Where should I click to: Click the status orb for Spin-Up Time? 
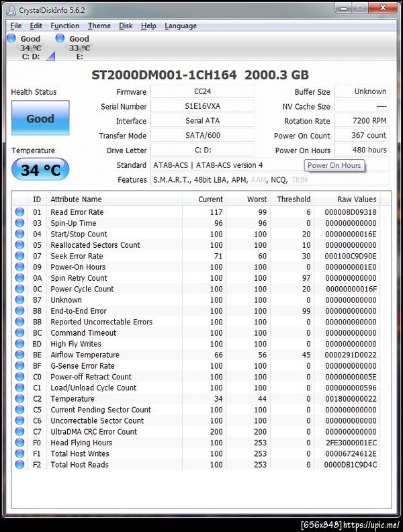pyautogui.click(x=19, y=223)
